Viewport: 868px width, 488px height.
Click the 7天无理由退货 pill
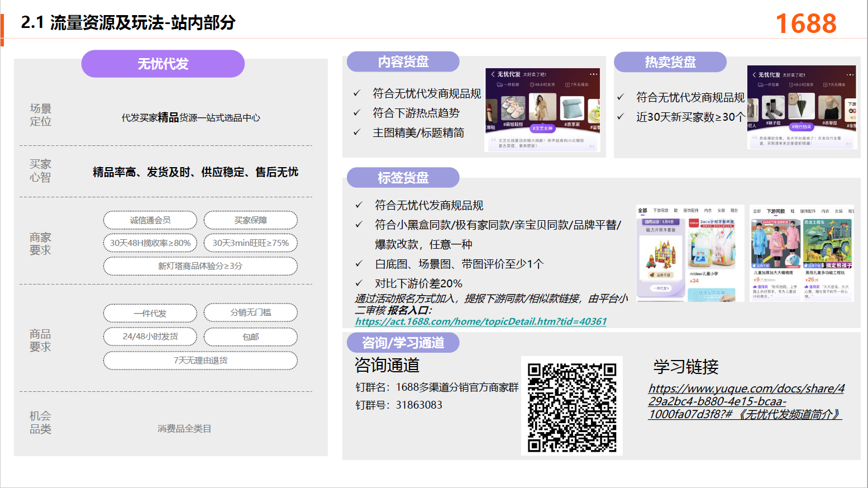pos(201,361)
